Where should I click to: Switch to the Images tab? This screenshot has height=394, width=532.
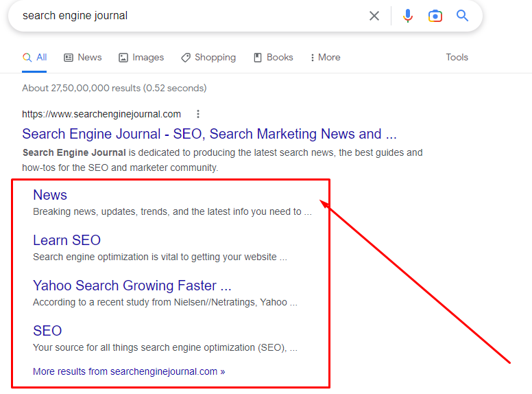point(141,58)
